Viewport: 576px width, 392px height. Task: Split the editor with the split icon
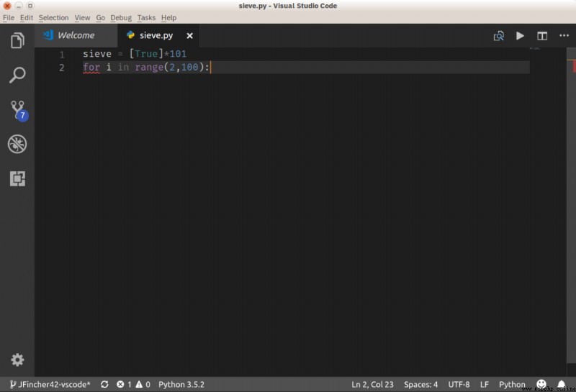coord(542,35)
